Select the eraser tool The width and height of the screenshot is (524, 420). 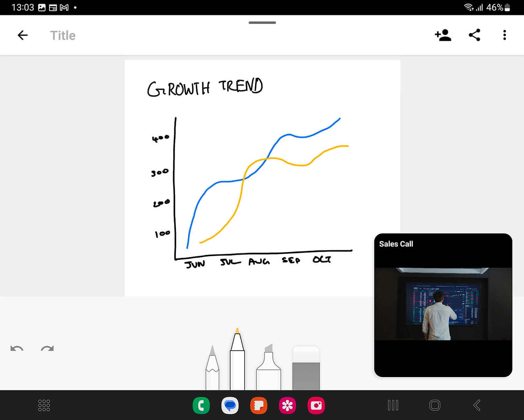click(306, 368)
